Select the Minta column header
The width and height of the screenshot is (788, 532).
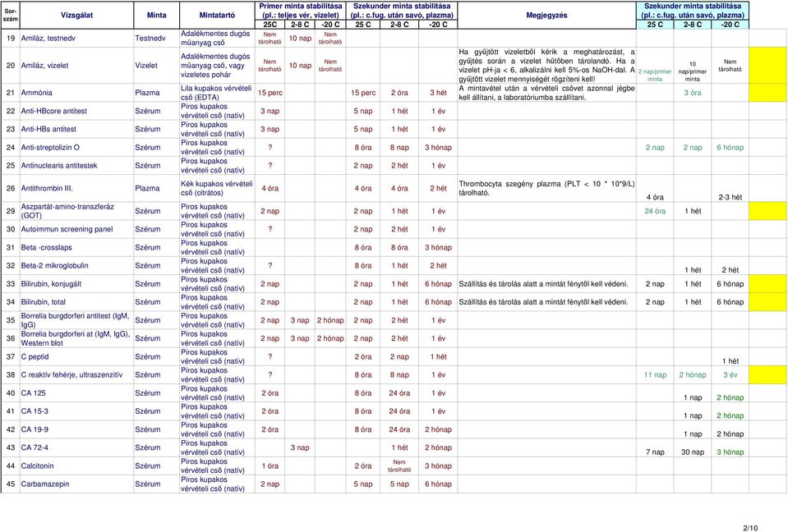[156, 15]
